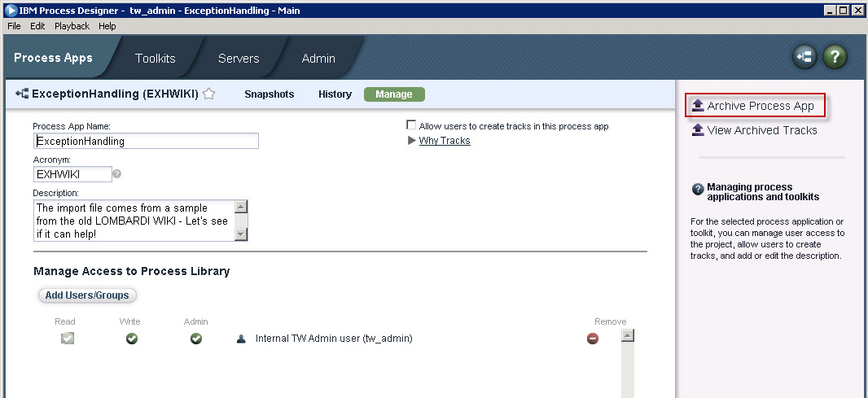Open the Playback menu
This screenshot has height=398, width=868.
pos(72,26)
